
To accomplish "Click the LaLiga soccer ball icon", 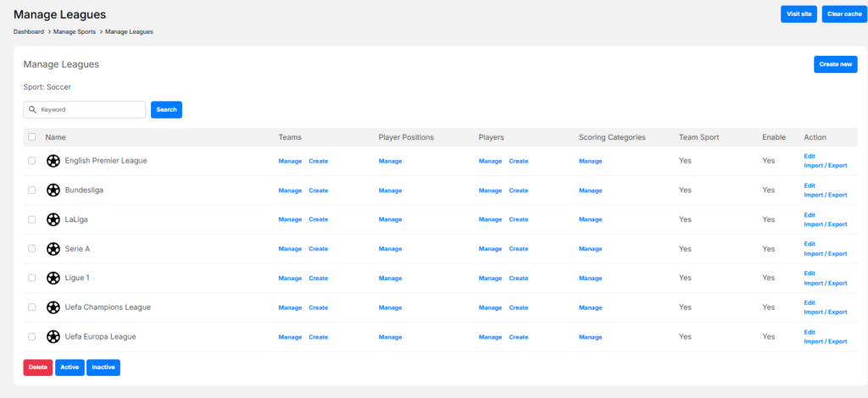I will pyautogui.click(x=53, y=219).
